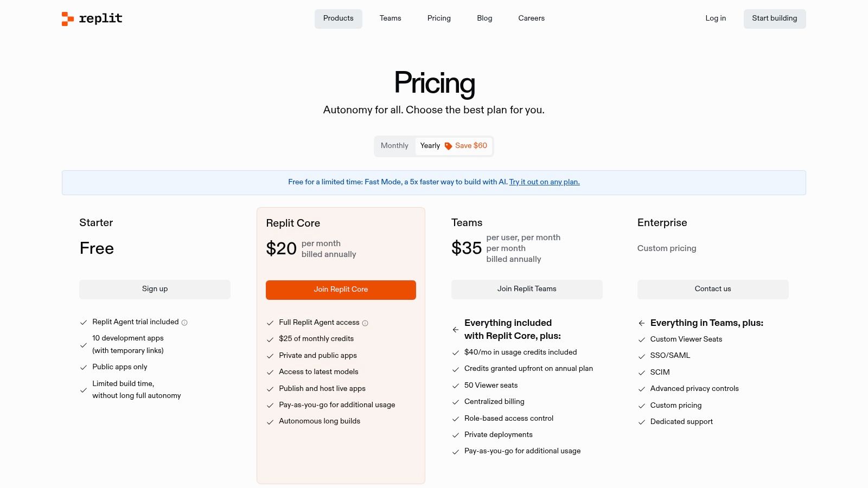The height and width of the screenshot is (488, 868).
Task: Select Yearly billing option
Action: click(x=430, y=146)
